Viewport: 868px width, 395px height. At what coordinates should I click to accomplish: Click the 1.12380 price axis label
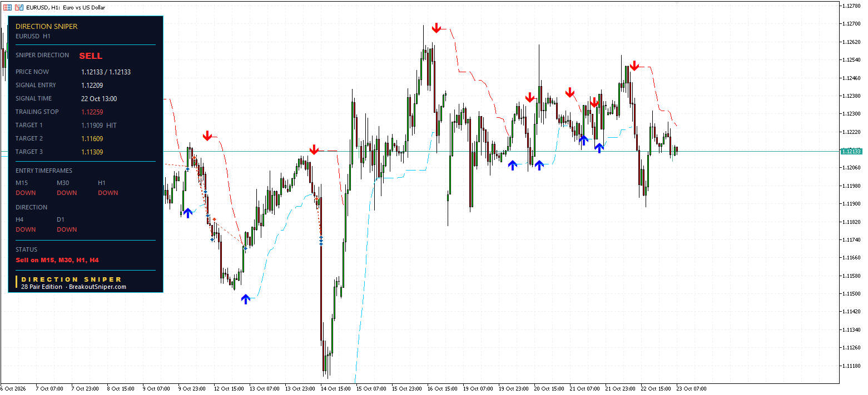(x=852, y=96)
